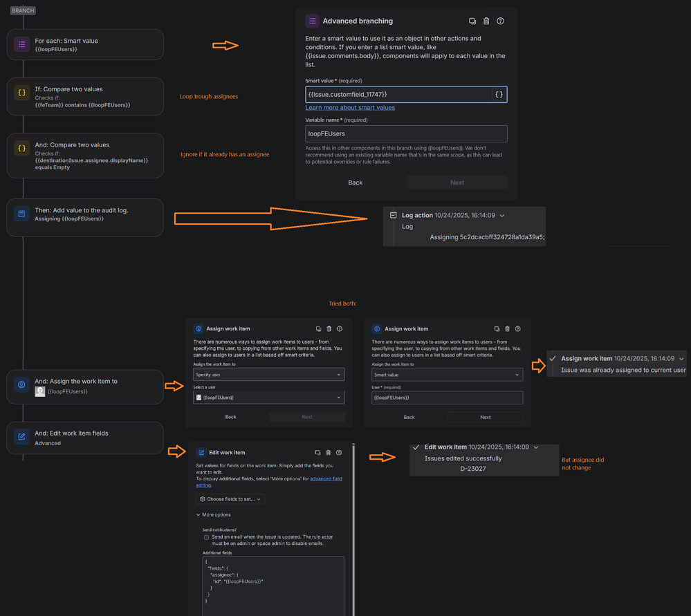Click the Edit work item fields pencil icon

21,437
